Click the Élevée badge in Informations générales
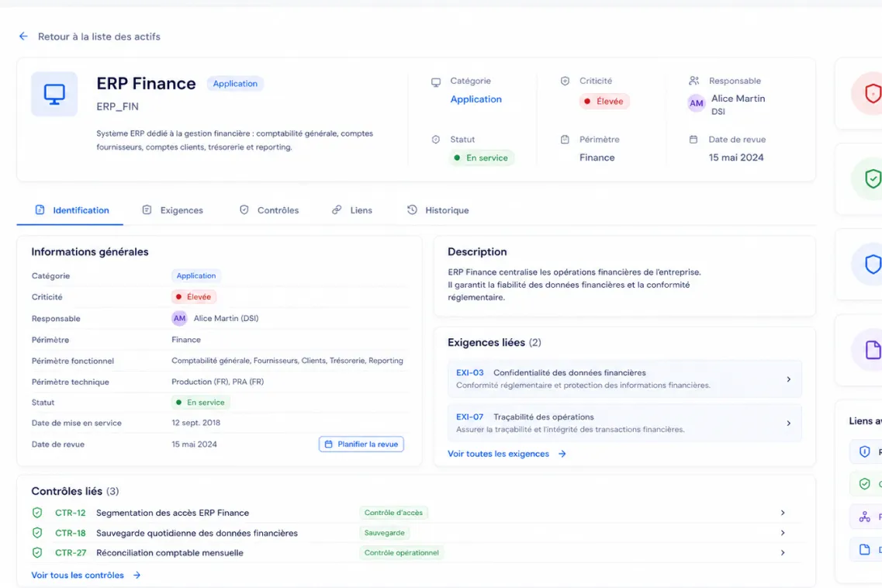 click(193, 296)
